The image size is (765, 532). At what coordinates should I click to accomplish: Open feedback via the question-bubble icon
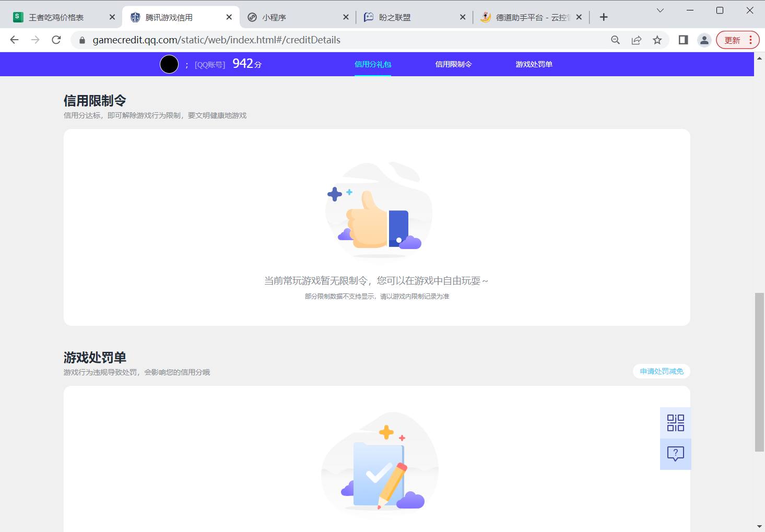click(675, 453)
